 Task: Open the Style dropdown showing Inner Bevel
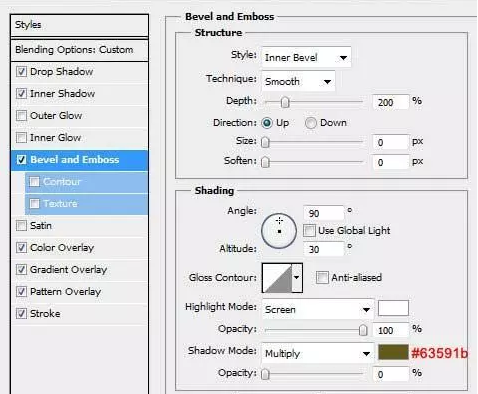coord(306,57)
